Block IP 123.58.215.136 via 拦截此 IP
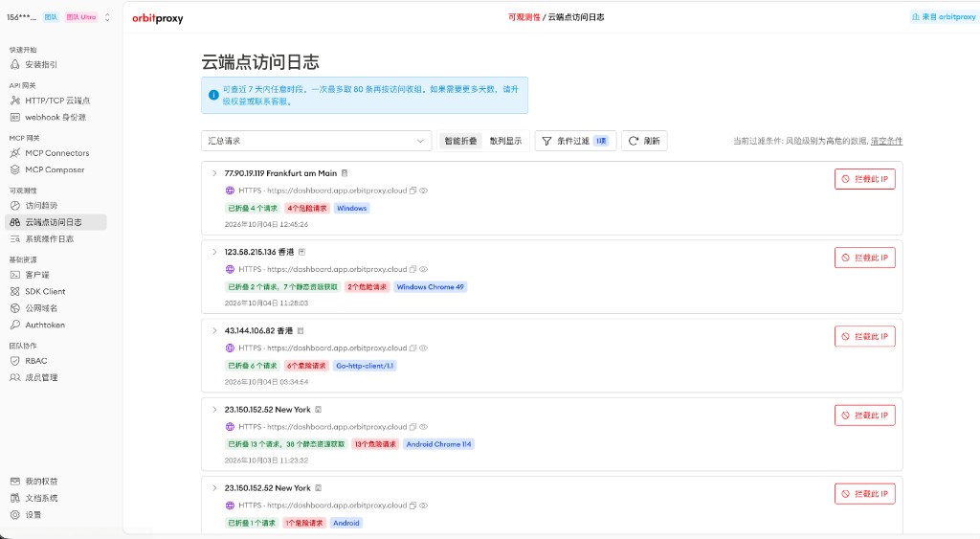 coord(865,258)
